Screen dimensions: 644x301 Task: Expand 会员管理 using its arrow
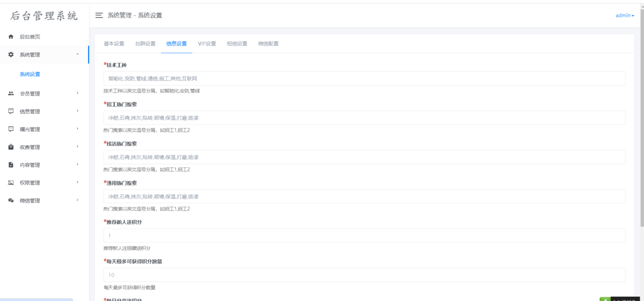click(77, 93)
